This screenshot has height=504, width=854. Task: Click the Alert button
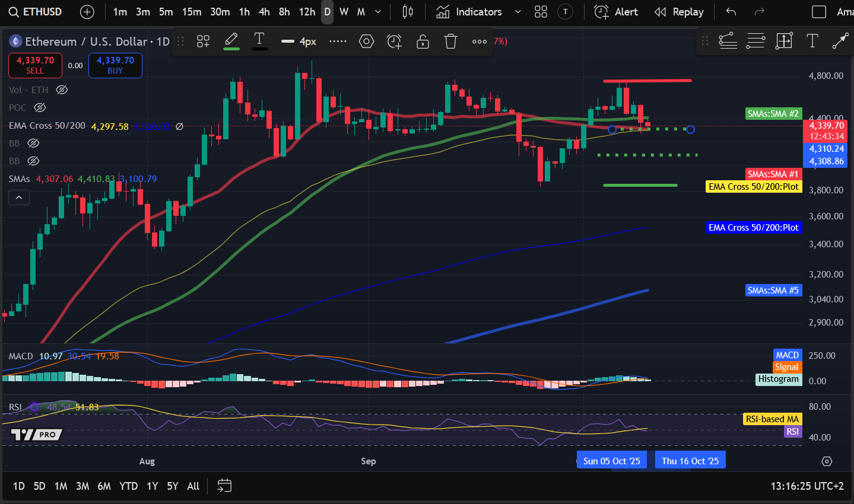coord(616,12)
